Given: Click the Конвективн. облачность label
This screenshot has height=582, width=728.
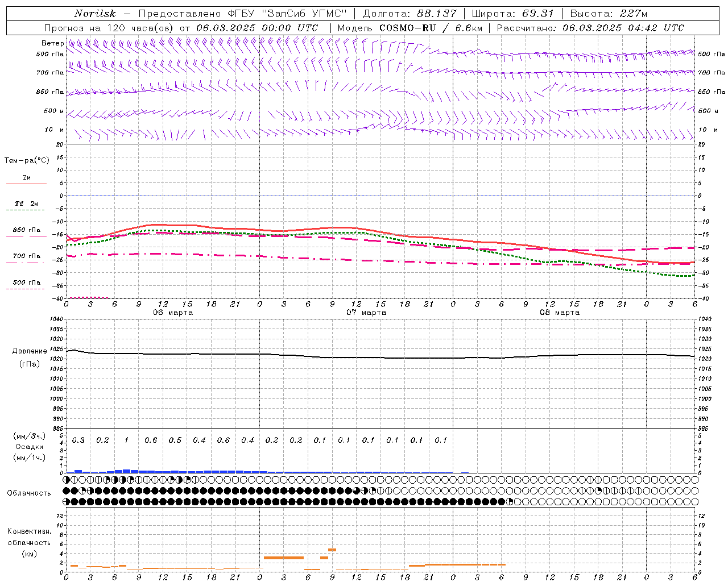Looking at the screenshot, I should pos(29,542).
